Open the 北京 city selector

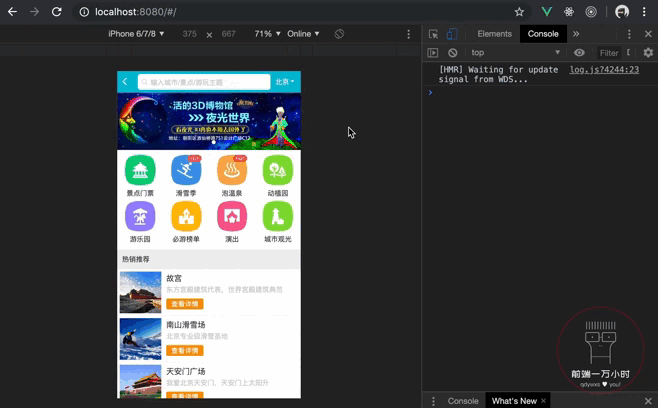(285, 82)
